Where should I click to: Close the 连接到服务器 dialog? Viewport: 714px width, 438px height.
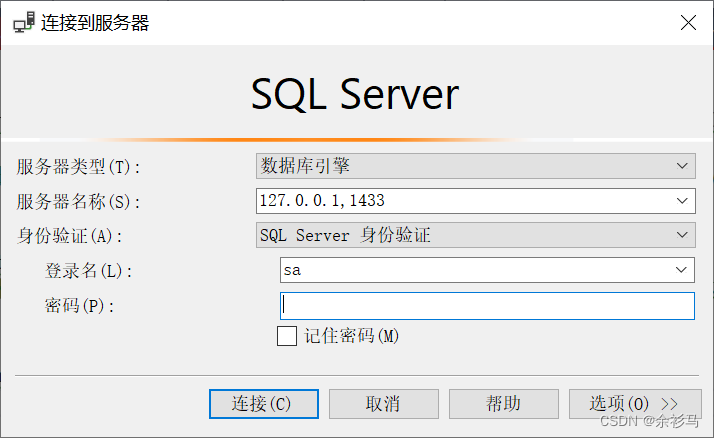coord(688,22)
